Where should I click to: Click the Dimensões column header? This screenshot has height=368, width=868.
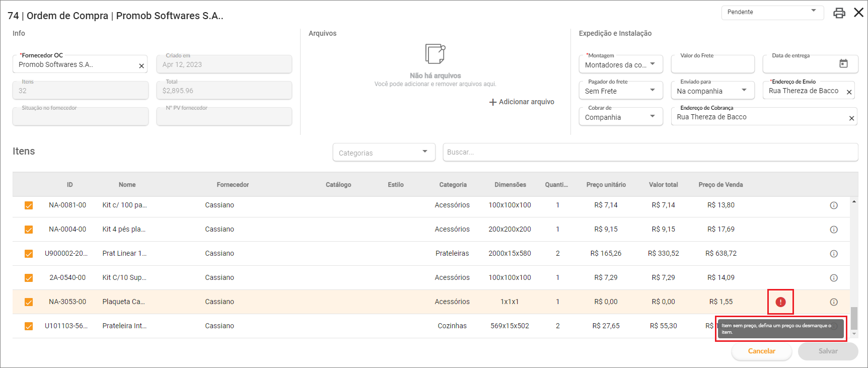(510, 185)
